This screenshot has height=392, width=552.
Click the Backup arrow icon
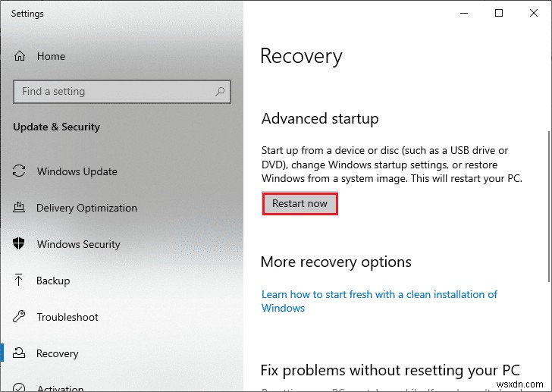[20, 281]
